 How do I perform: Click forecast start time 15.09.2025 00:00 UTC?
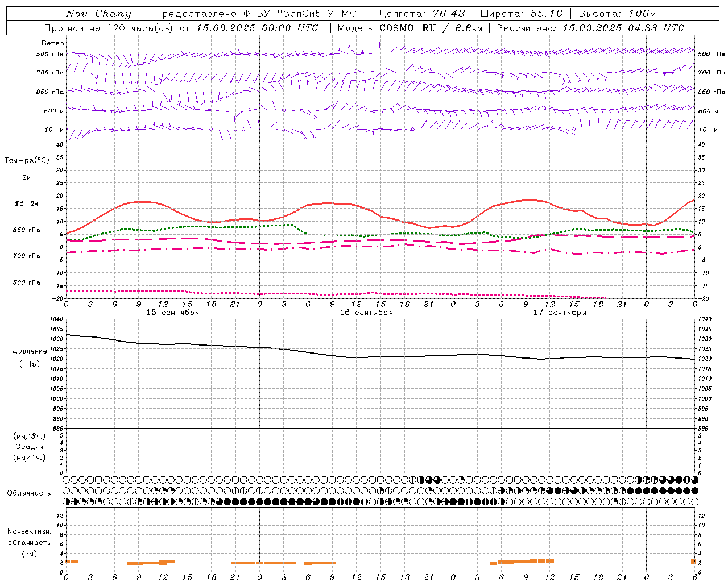coord(257,28)
